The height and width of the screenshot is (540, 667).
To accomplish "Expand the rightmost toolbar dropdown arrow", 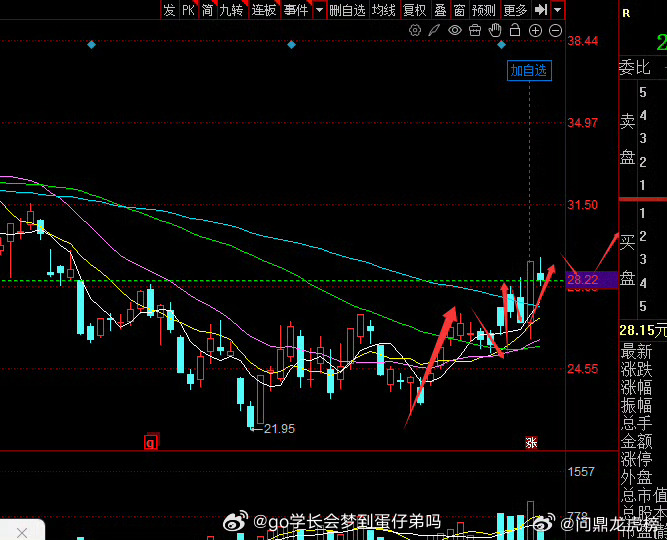I will [x=557, y=9].
